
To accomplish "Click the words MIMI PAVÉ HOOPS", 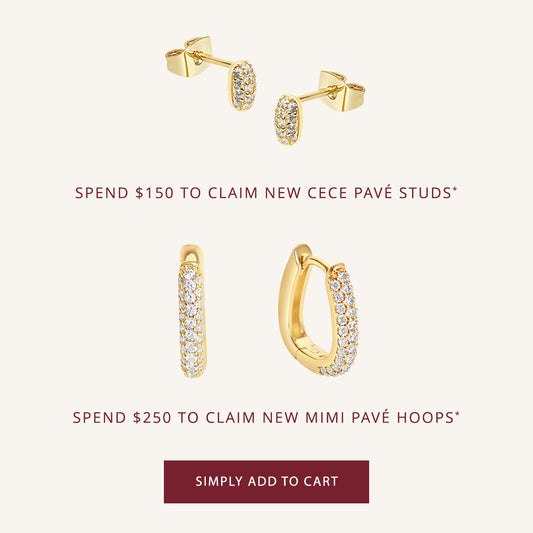I will tap(380, 417).
